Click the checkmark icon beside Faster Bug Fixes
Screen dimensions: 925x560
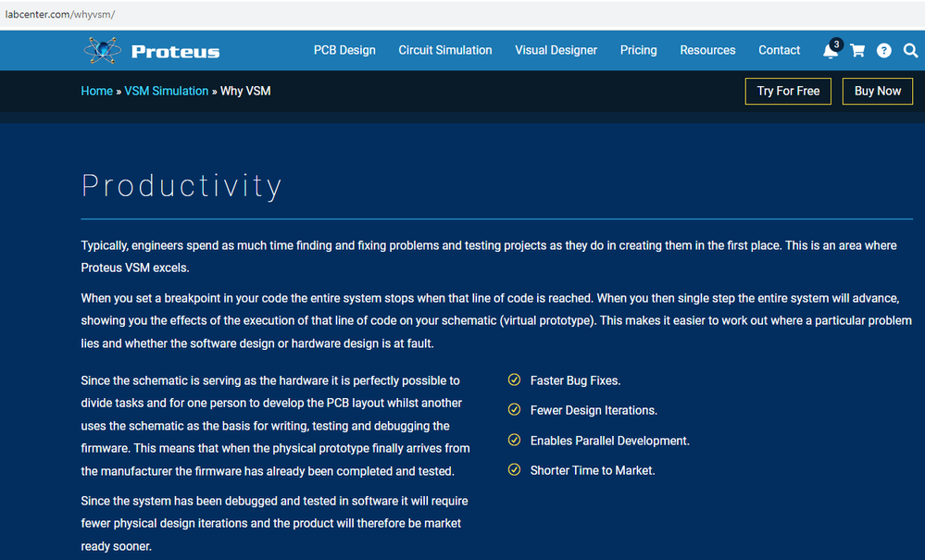[x=515, y=380]
